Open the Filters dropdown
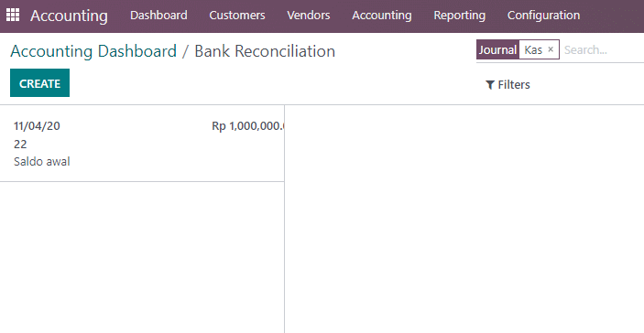Image resolution: width=644 pixels, height=333 pixels. tap(508, 85)
